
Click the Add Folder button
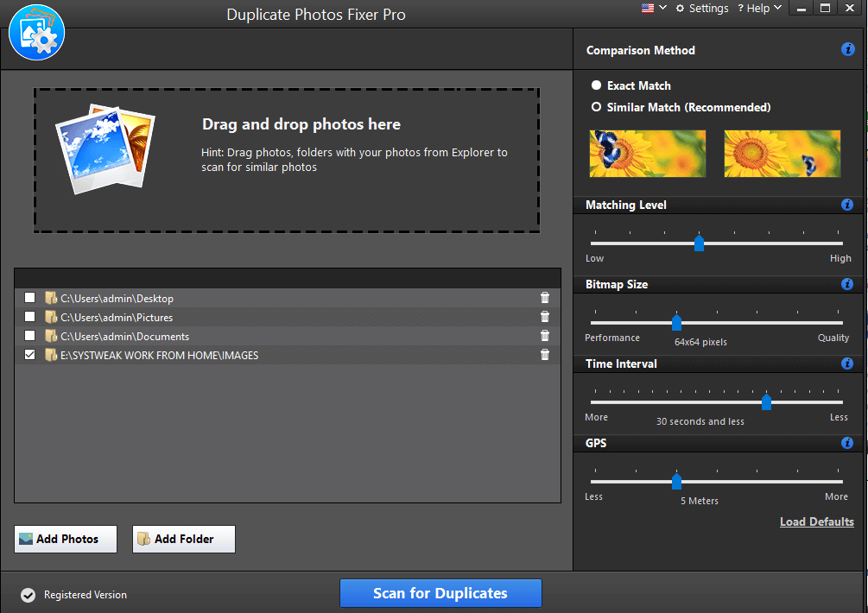coord(184,539)
